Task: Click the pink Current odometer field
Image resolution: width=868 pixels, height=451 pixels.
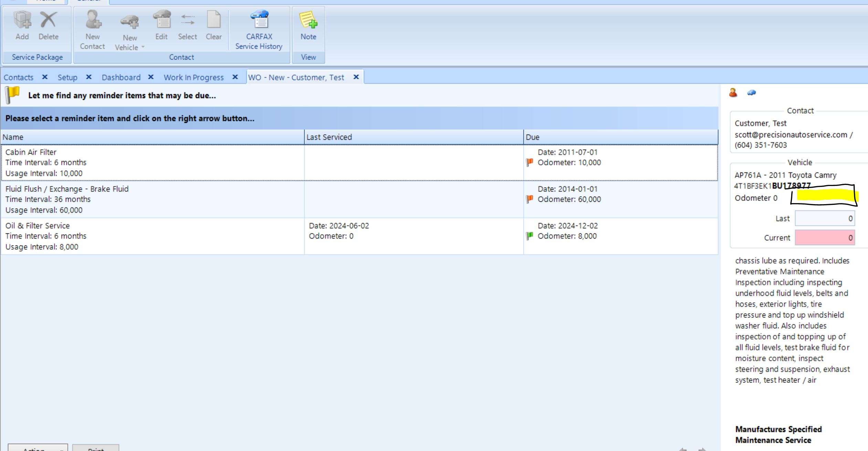Action: [x=825, y=238]
